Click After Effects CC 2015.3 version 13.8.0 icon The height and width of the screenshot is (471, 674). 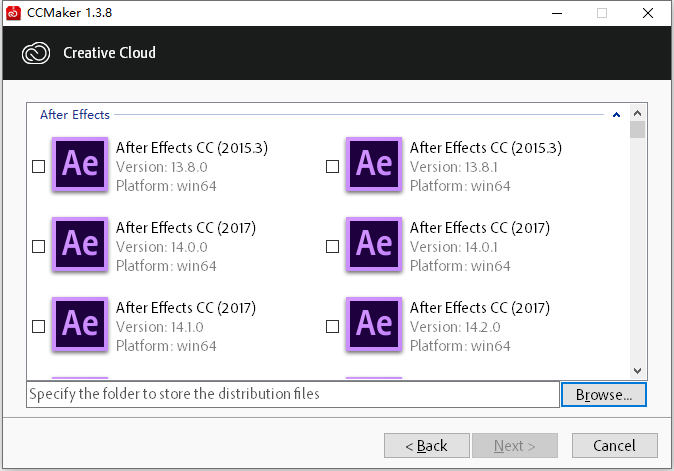pos(80,165)
